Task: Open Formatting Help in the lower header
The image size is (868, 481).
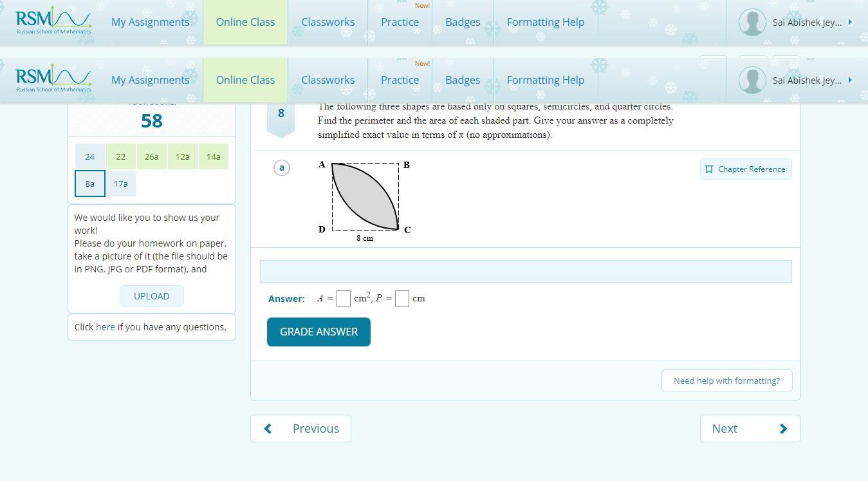Action: [x=546, y=80]
